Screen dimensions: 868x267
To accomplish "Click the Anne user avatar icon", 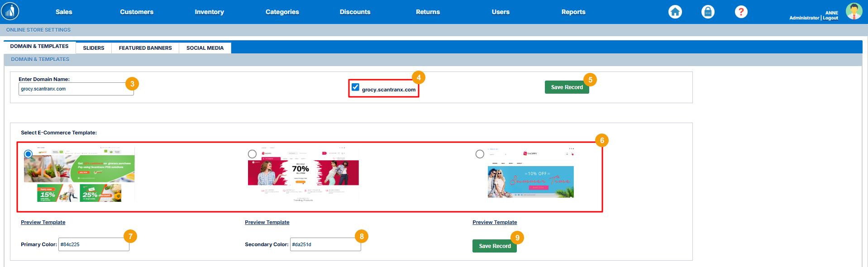I will click(x=854, y=11).
